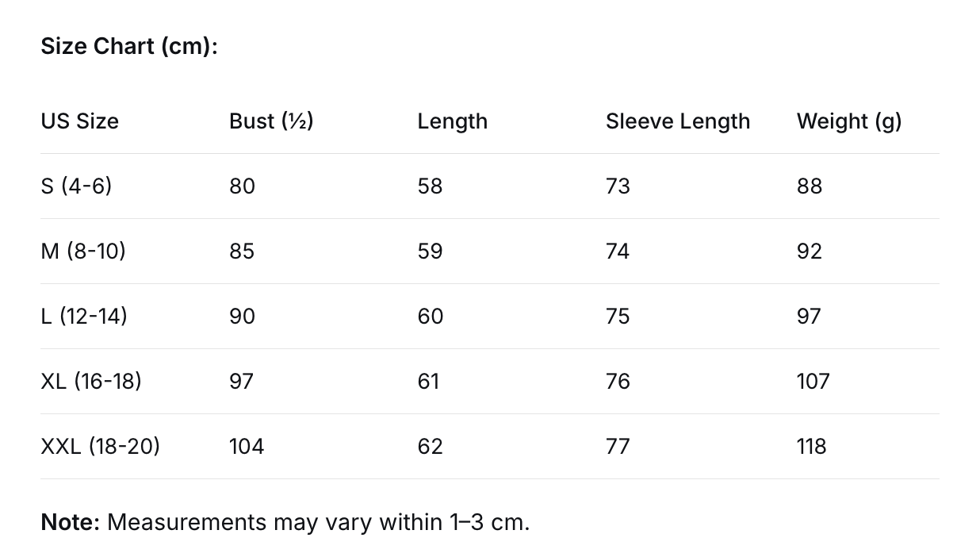Click weight value 107 in XL row
This screenshot has width=980, height=557.
813,382
